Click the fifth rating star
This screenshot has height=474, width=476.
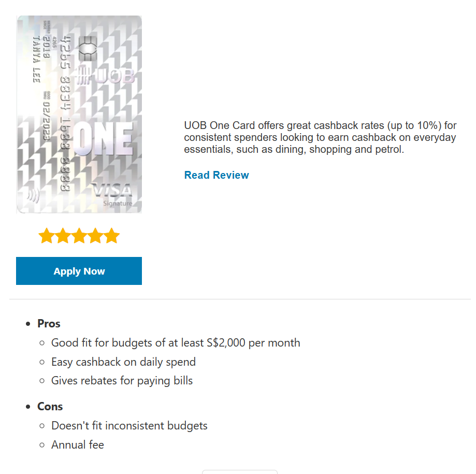coord(111,236)
